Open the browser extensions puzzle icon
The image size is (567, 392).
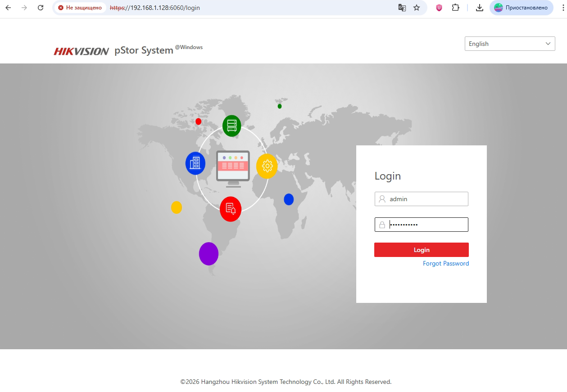[x=455, y=8]
